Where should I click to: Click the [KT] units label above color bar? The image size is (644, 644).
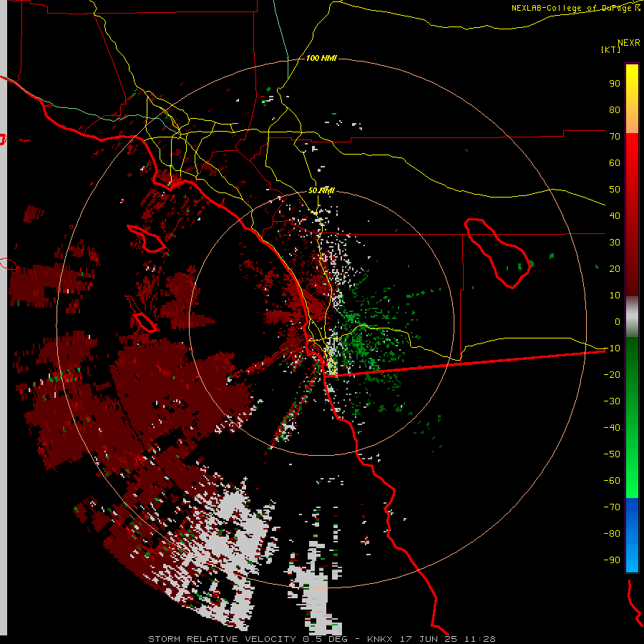[x=610, y=49]
